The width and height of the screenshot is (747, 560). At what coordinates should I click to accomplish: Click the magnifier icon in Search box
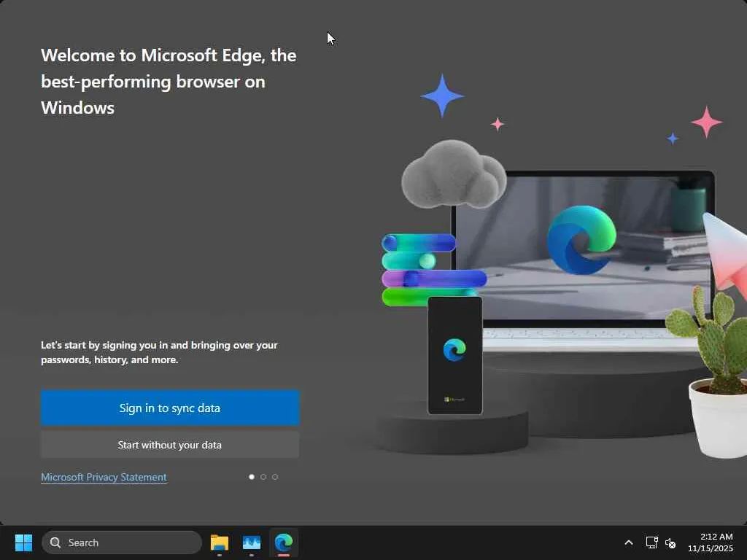point(55,542)
